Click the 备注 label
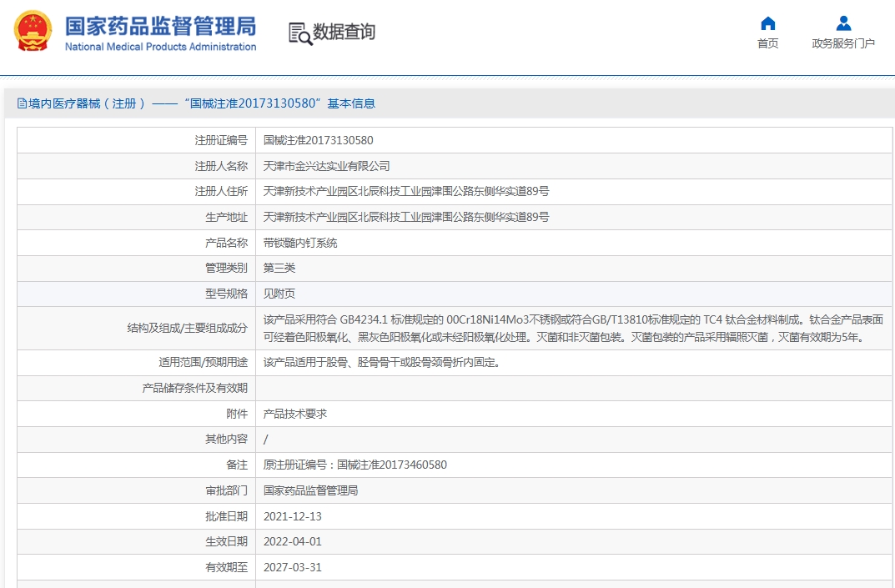 [237, 465]
